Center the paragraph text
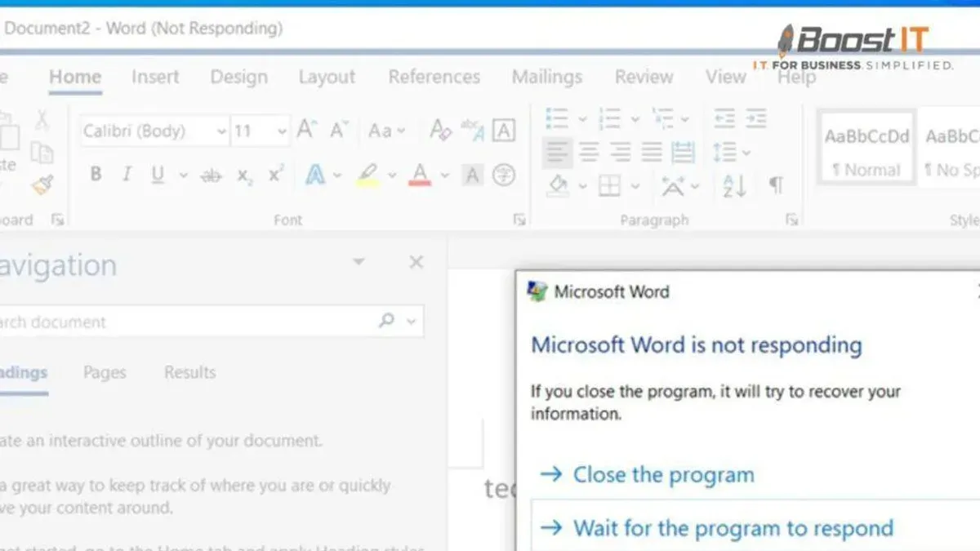The width and height of the screenshot is (980, 551). (x=589, y=152)
